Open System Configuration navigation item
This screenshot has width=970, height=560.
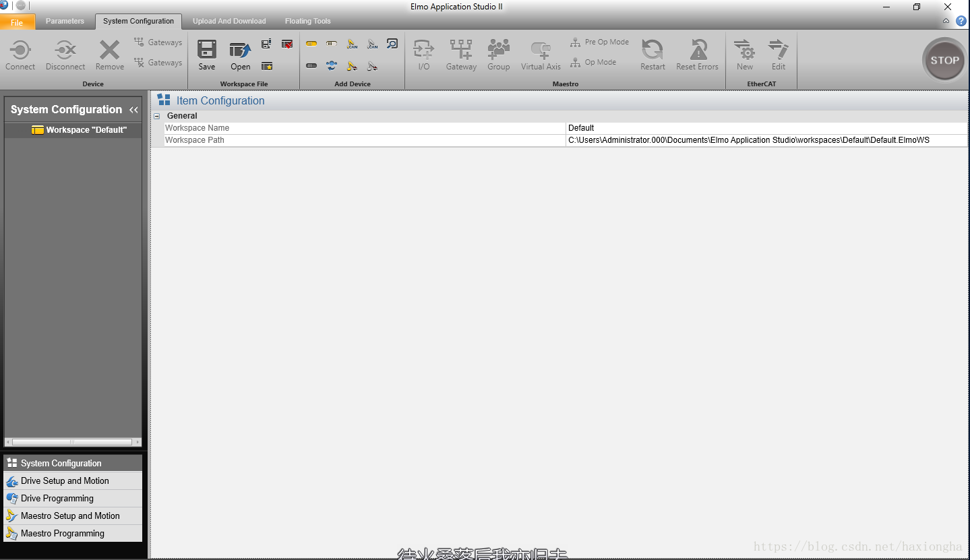[x=73, y=463]
